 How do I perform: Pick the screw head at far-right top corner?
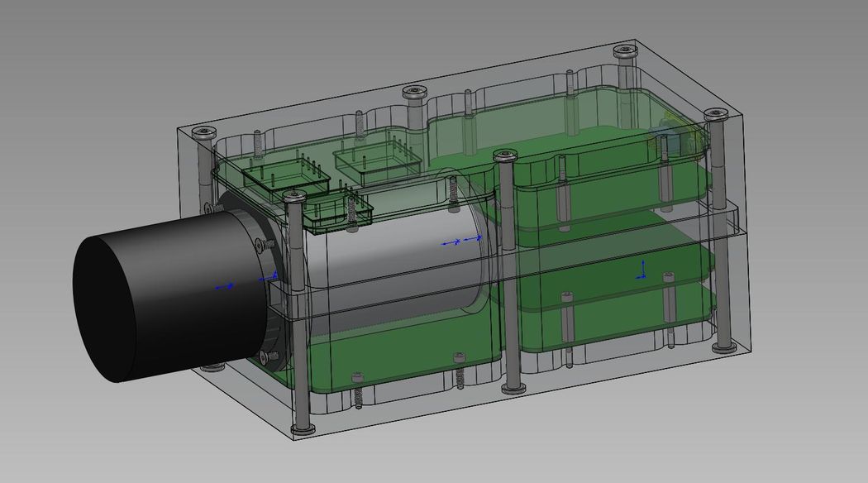click(716, 116)
